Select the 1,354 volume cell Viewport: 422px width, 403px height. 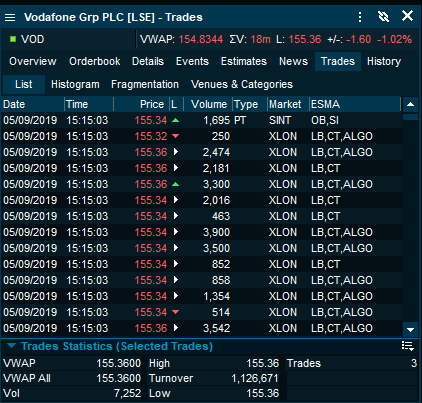(x=217, y=296)
